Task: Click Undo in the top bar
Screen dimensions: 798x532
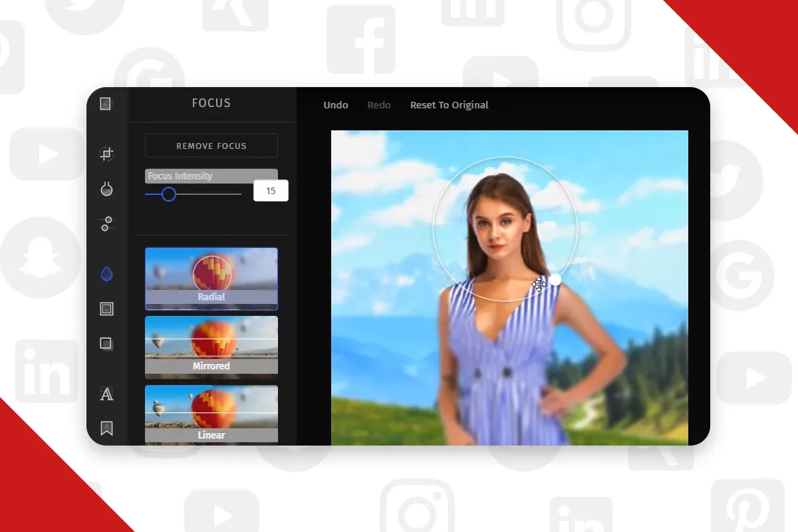Action: [336, 105]
